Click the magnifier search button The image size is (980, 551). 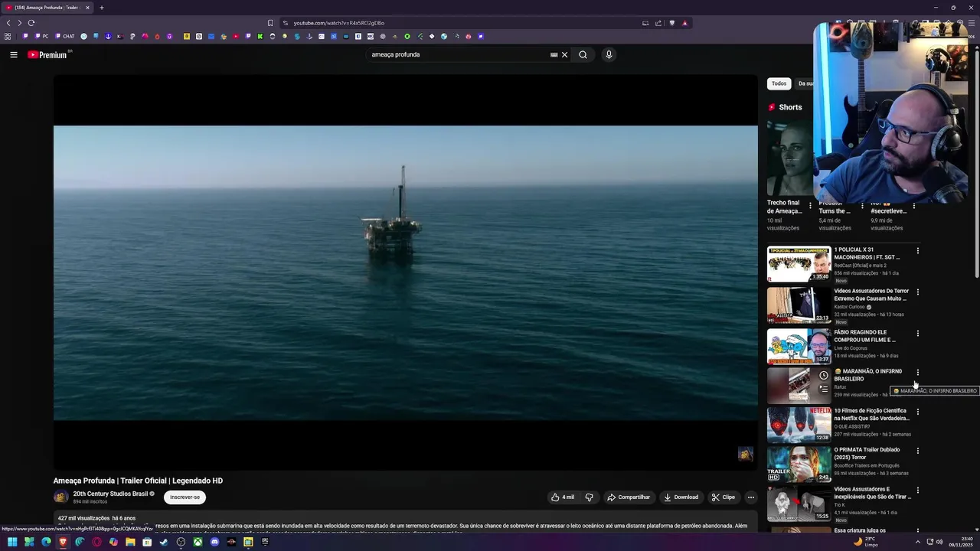click(583, 54)
